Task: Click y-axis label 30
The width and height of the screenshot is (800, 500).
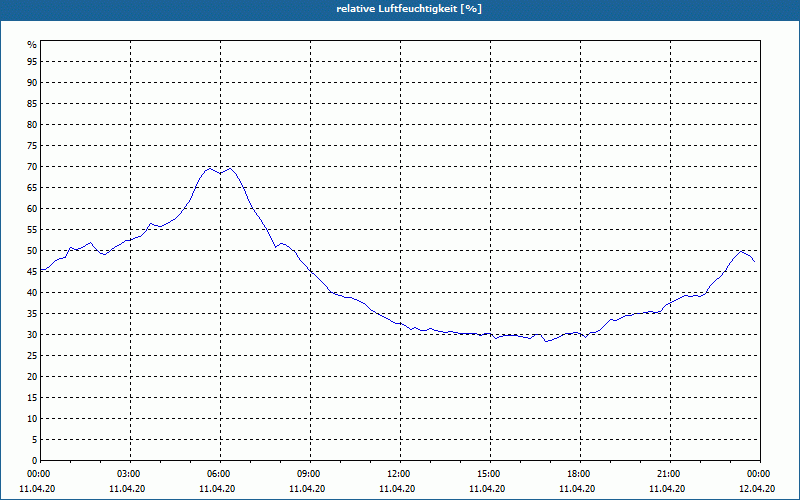Action: coord(32,335)
